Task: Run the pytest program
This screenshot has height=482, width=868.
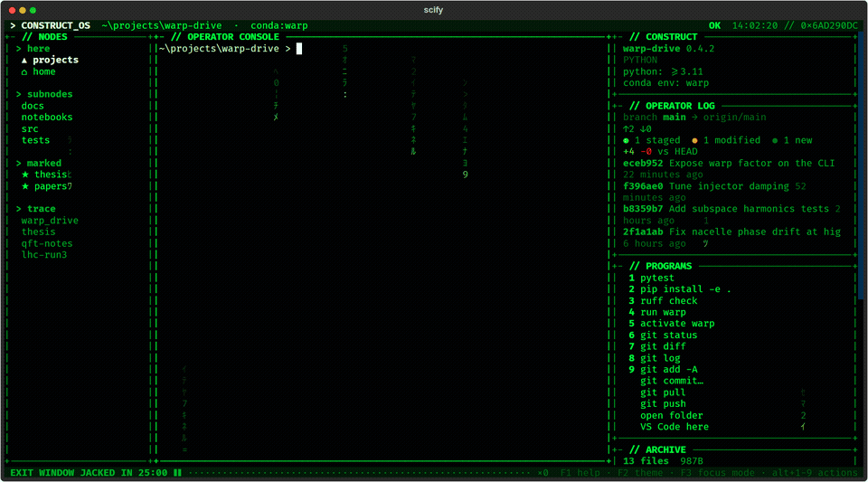Action: click(657, 278)
